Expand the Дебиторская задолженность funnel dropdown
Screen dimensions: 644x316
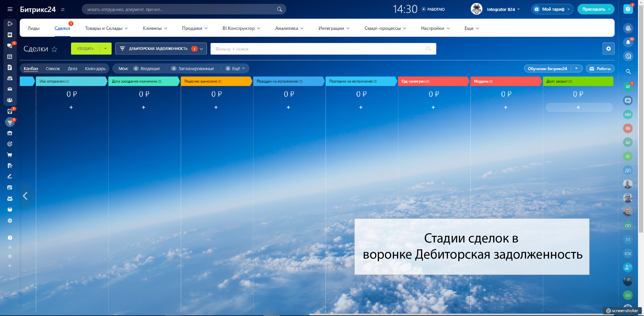202,49
